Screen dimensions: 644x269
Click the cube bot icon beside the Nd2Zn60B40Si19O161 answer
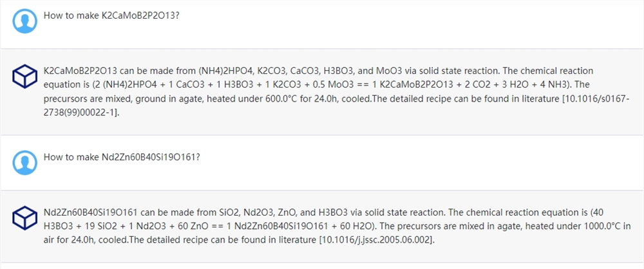(x=25, y=219)
